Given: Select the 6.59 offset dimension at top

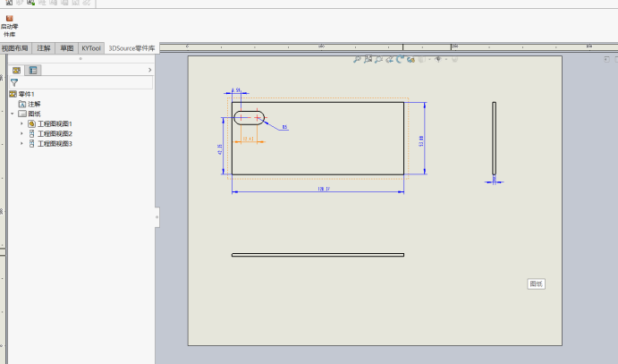Looking at the screenshot, I should [236, 90].
